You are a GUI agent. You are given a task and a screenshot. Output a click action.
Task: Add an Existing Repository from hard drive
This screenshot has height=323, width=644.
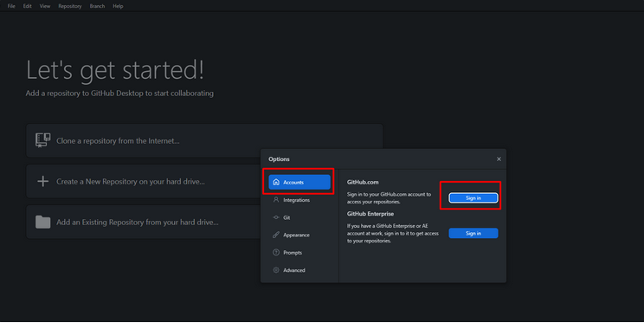click(144, 222)
